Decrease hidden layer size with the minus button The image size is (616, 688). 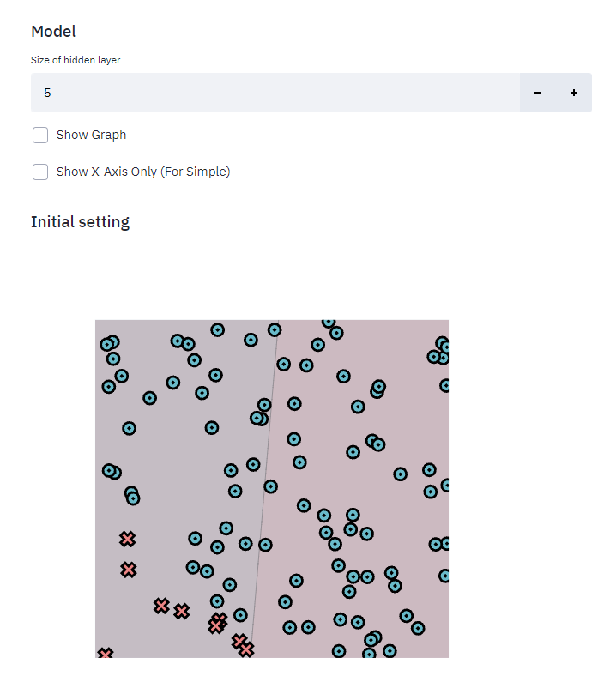click(537, 92)
